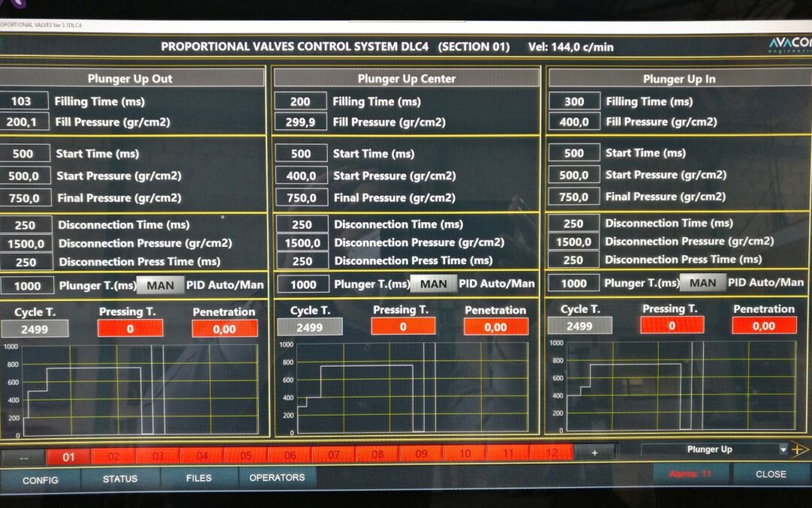812x508 pixels.
Task: Edit Disconnection Press Time Plunger Up In
Action: [x=573, y=260]
